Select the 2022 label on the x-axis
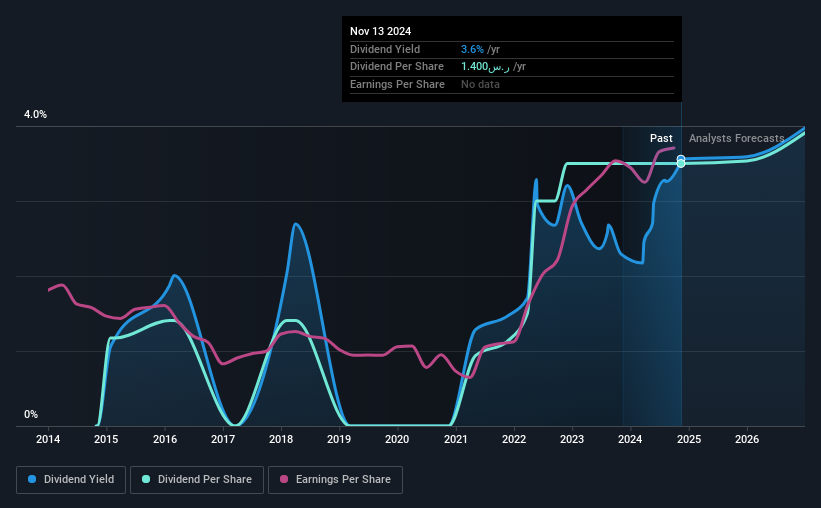Screen dimensions: 821x508 (x=514, y=439)
